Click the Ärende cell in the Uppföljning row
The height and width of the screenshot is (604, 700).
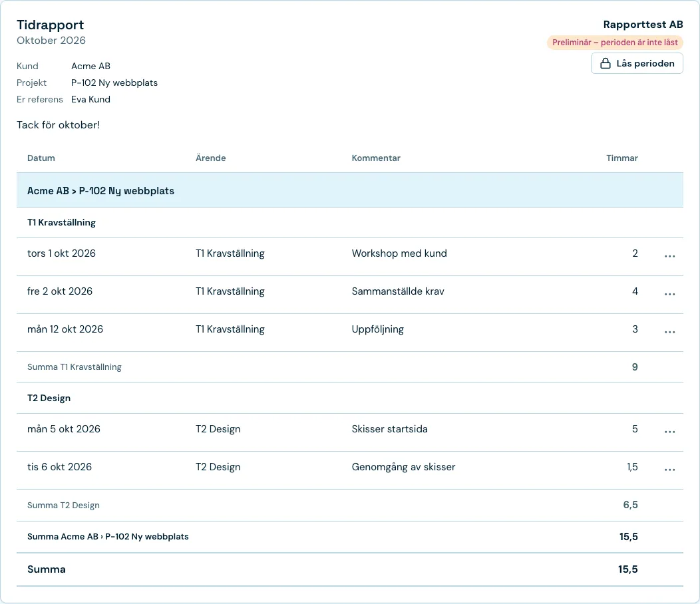coord(230,329)
